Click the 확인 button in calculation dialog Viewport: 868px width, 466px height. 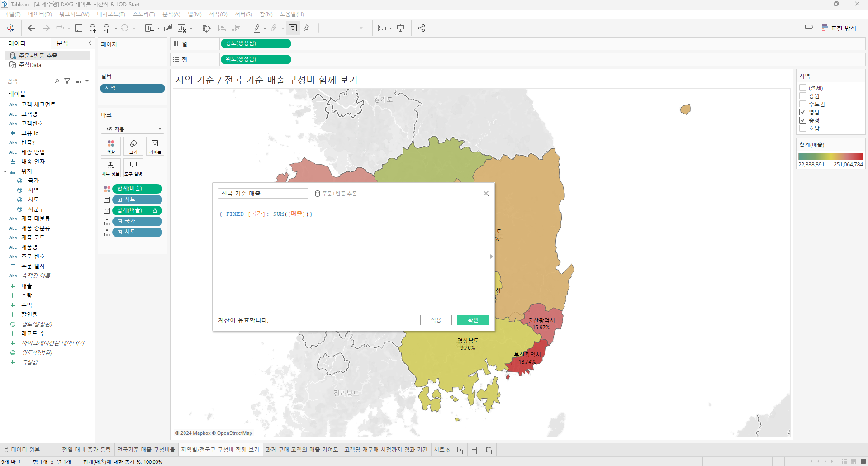(473, 320)
